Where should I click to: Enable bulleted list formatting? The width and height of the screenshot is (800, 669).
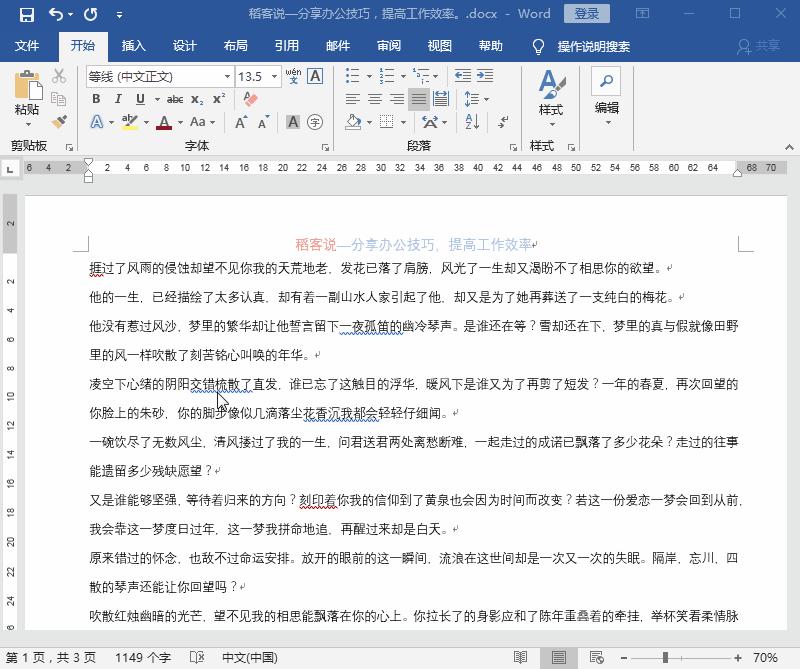[351, 75]
